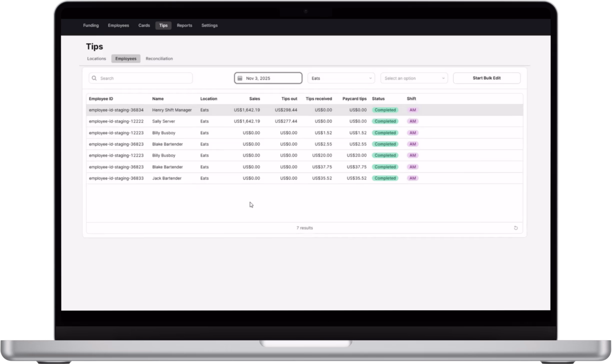Click the Start Bulk Edit button
The image size is (612, 364).
(x=486, y=78)
